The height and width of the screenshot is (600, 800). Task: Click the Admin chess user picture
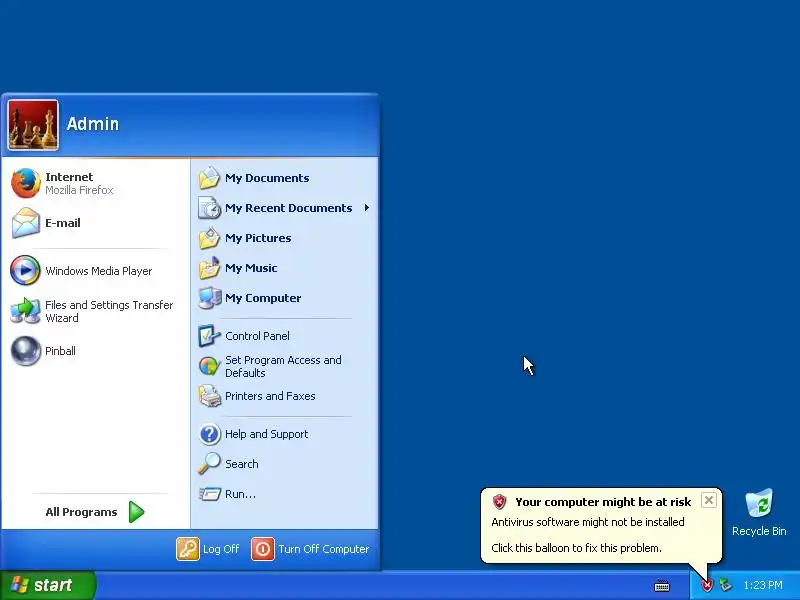click(x=33, y=125)
